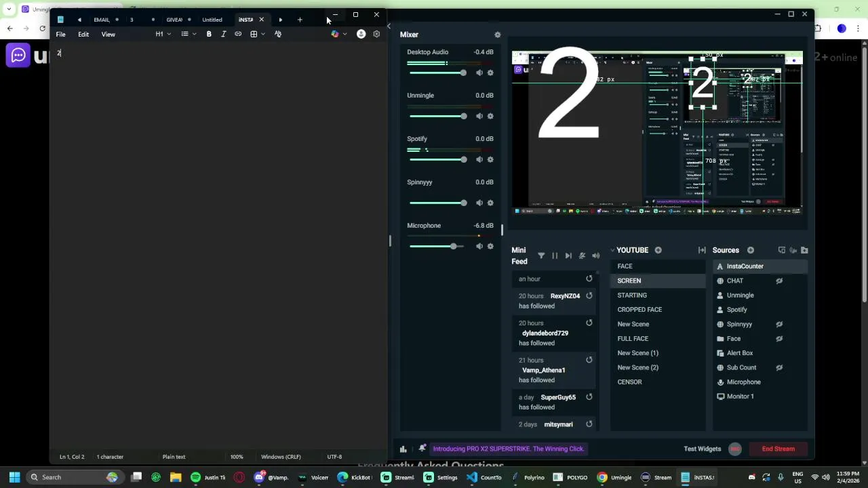The image size is (868, 488).
Task: Open Spotify from the taskbar
Action: 195,477
